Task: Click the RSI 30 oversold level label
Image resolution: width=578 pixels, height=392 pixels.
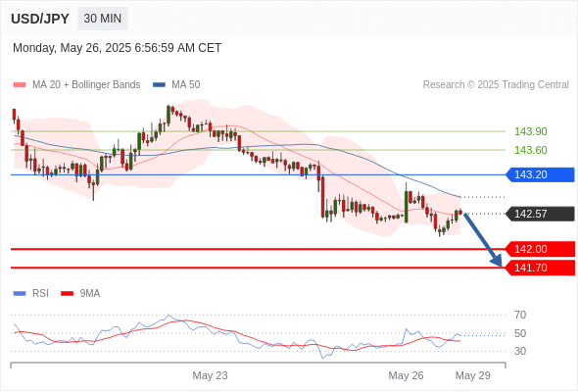Action: coord(520,351)
